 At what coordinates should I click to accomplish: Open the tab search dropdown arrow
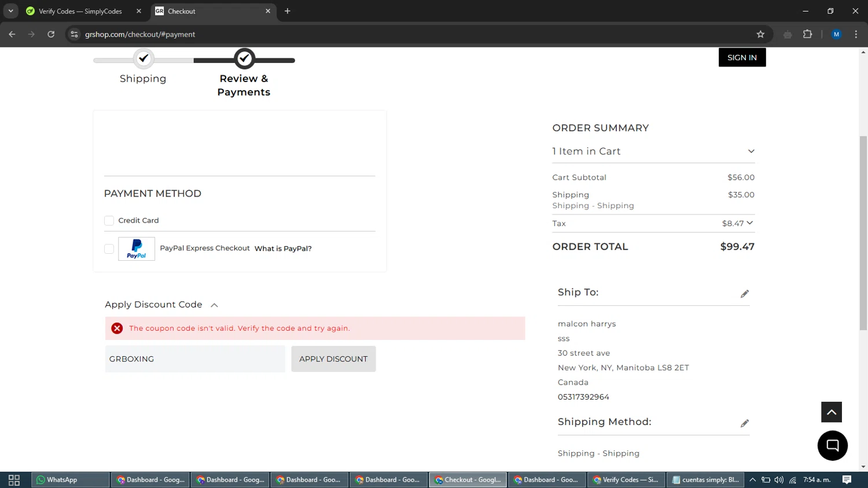coord(10,11)
